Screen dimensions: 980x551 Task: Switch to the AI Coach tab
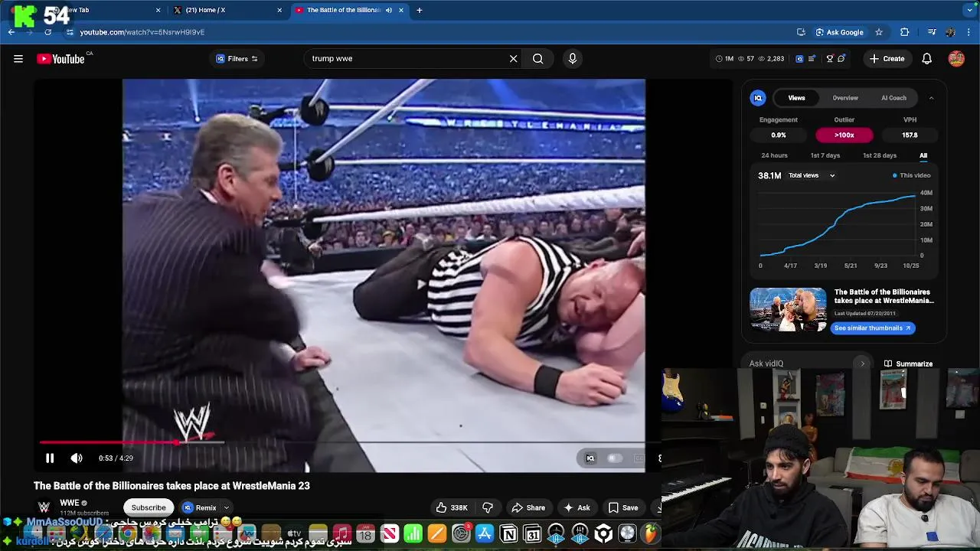pos(893,98)
